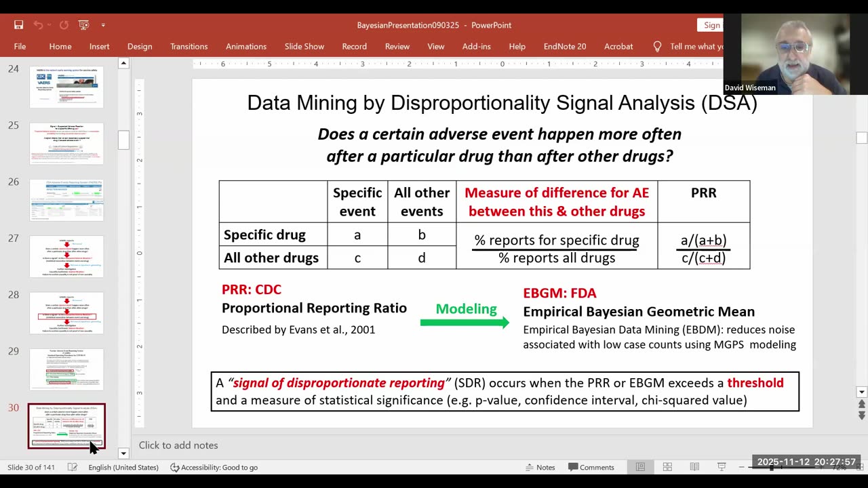
Task: Click the Tell me lightbulb icon
Action: (x=657, y=46)
